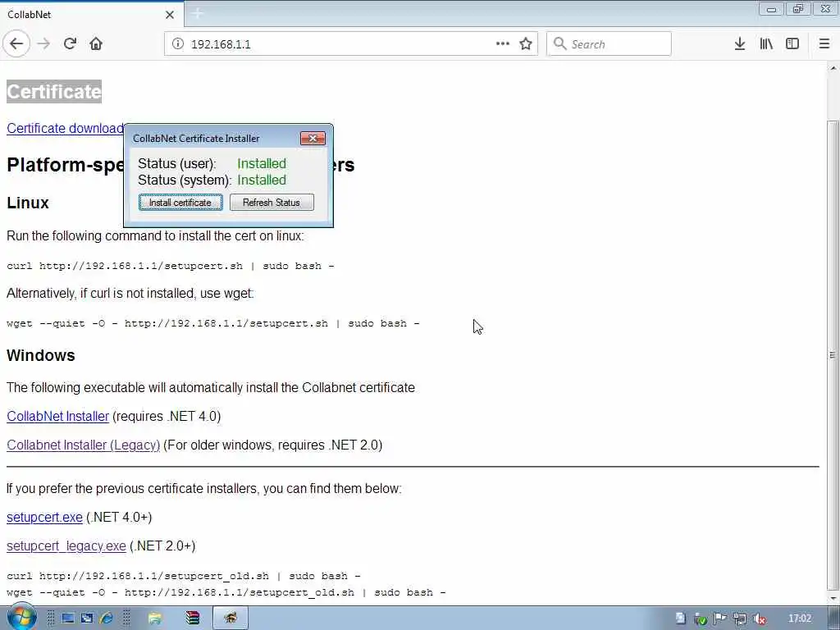Show site information for 192.168.1.1
This screenshot has width=840, height=630.
[x=178, y=44]
